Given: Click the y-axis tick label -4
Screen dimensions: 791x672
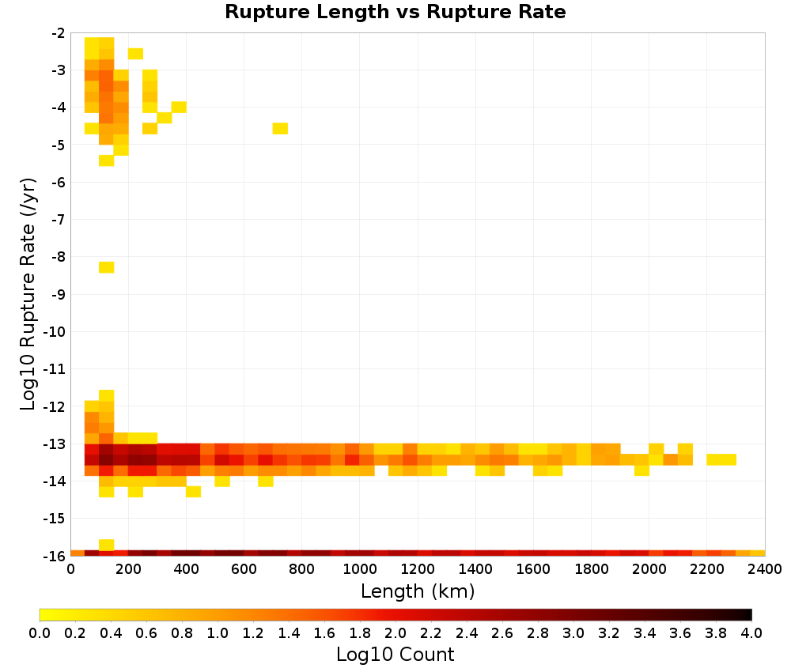Looking at the screenshot, I should (x=58, y=108).
